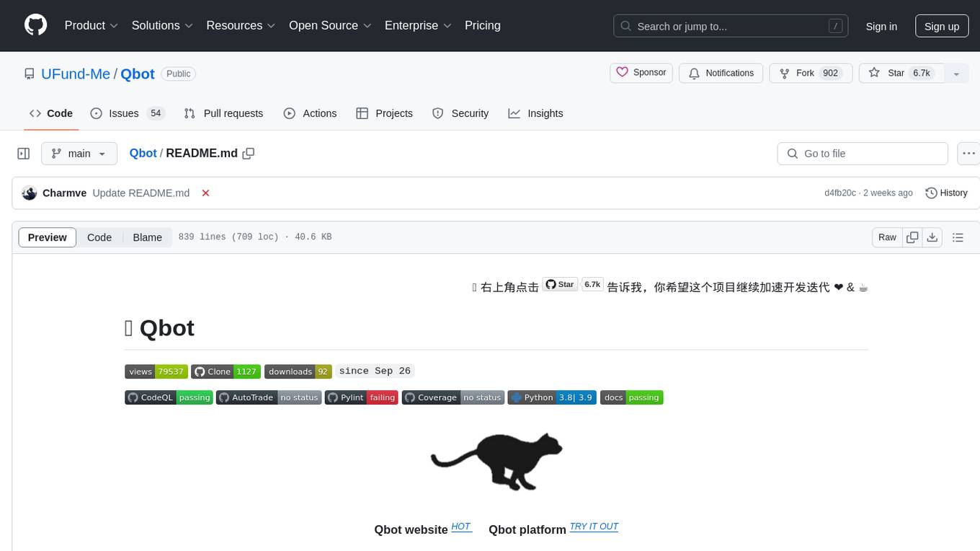Screen dimensions: 980x551
Task: Expand the star lists dropdown arrow
Action: tap(956, 74)
